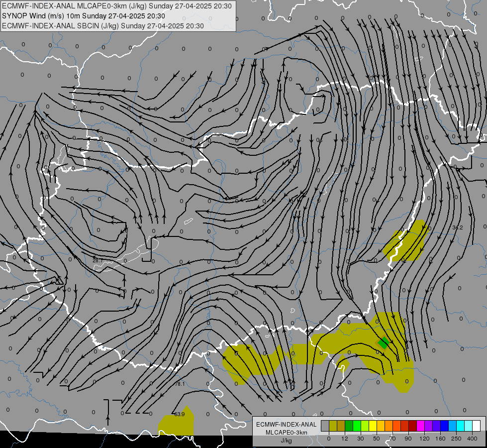Pick the dark red legend swatch

pyautogui.click(x=412, y=426)
